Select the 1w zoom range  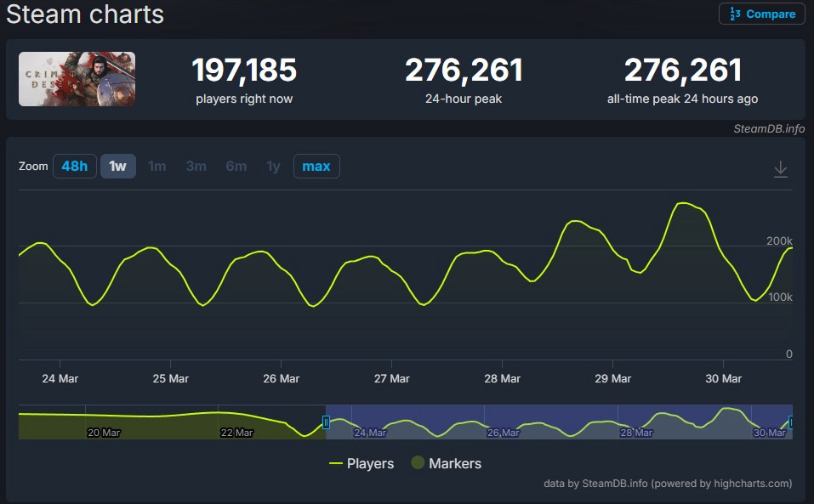(x=117, y=166)
